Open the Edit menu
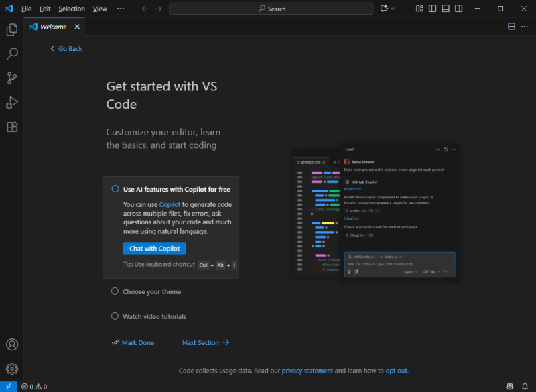 coord(45,9)
